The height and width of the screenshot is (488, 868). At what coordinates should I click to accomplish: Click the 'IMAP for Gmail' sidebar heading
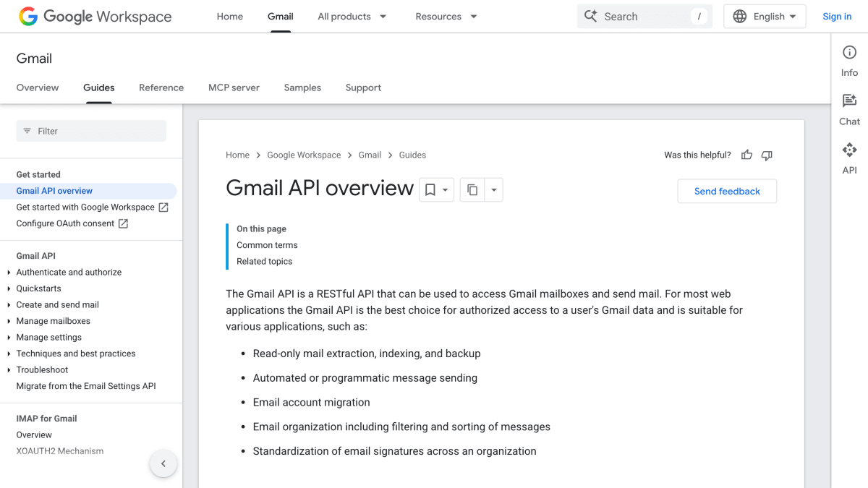click(46, 419)
